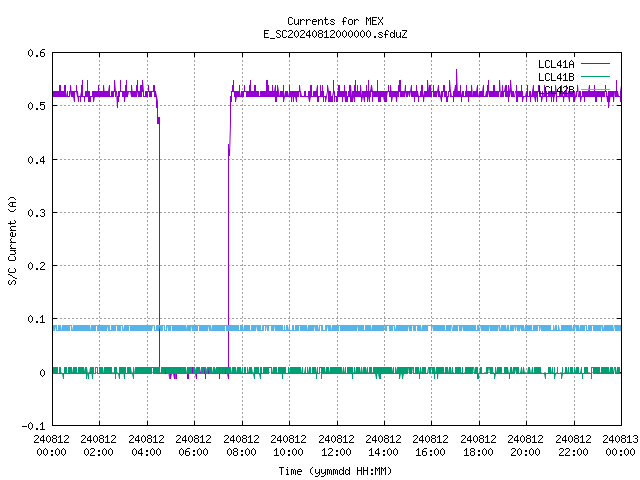Screen dimensions: 640x480
Task: Click the LCL41A legend label
Action: tap(556, 64)
